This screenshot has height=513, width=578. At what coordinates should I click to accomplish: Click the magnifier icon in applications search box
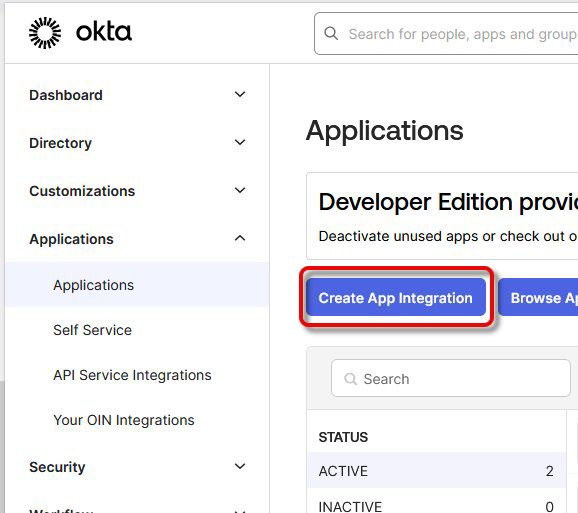[350, 379]
